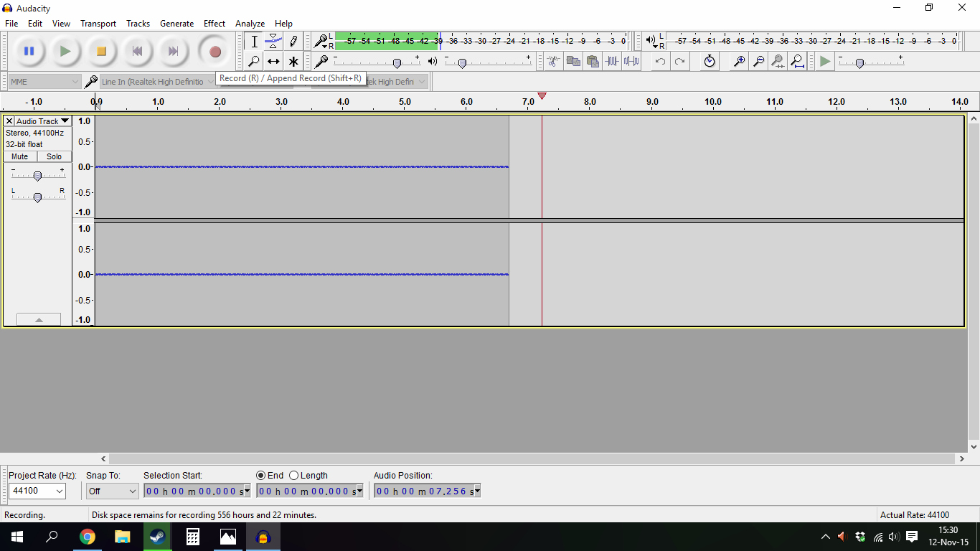Select the Length radio button
Viewport: 980px width, 551px height.
tap(294, 476)
